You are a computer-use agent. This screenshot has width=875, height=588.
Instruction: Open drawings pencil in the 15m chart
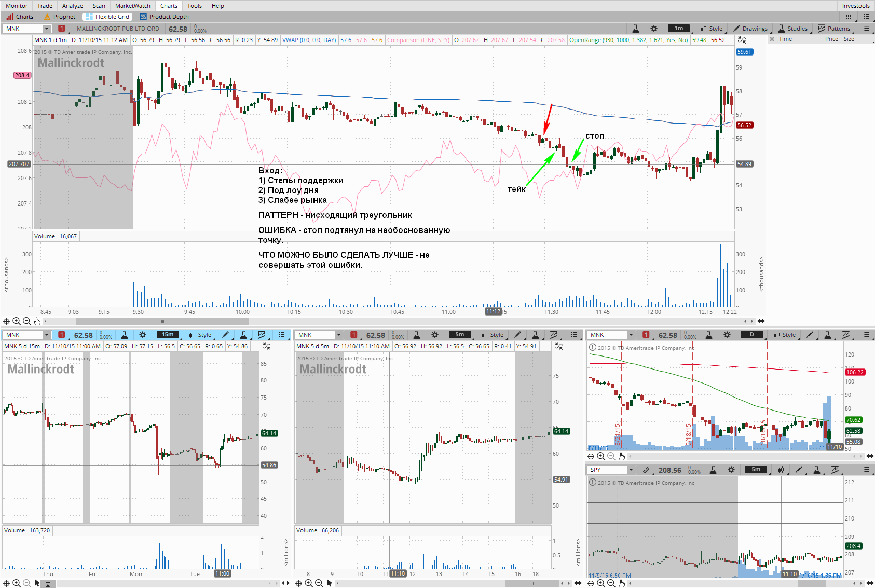(x=226, y=335)
